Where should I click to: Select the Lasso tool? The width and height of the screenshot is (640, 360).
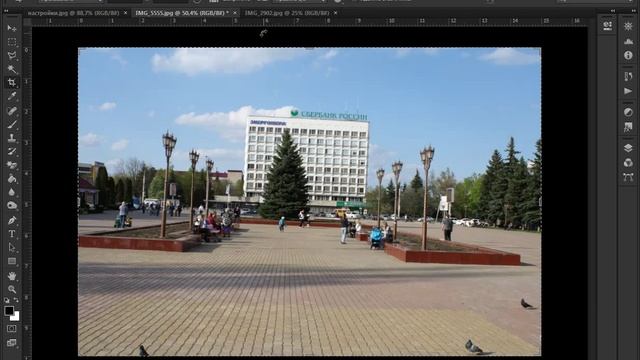pos(12,55)
